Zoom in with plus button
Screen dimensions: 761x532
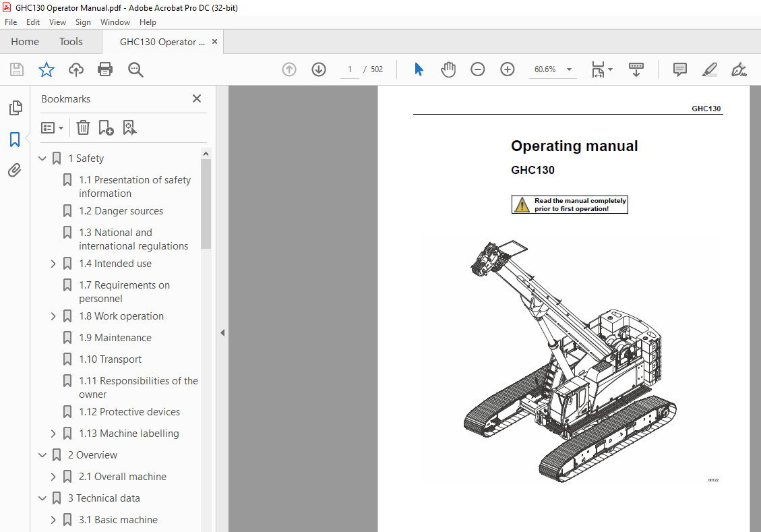[x=507, y=69]
